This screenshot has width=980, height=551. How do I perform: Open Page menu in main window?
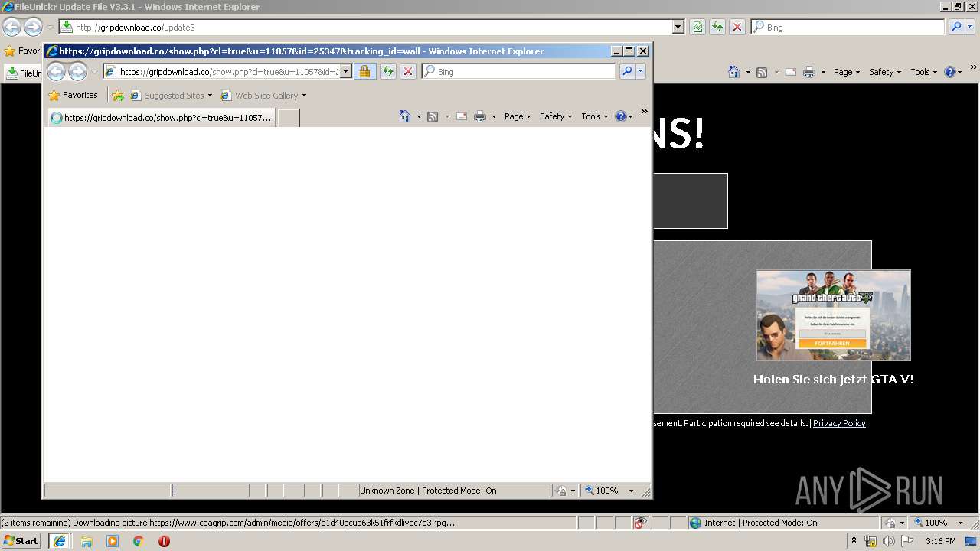tap(846, 72)
